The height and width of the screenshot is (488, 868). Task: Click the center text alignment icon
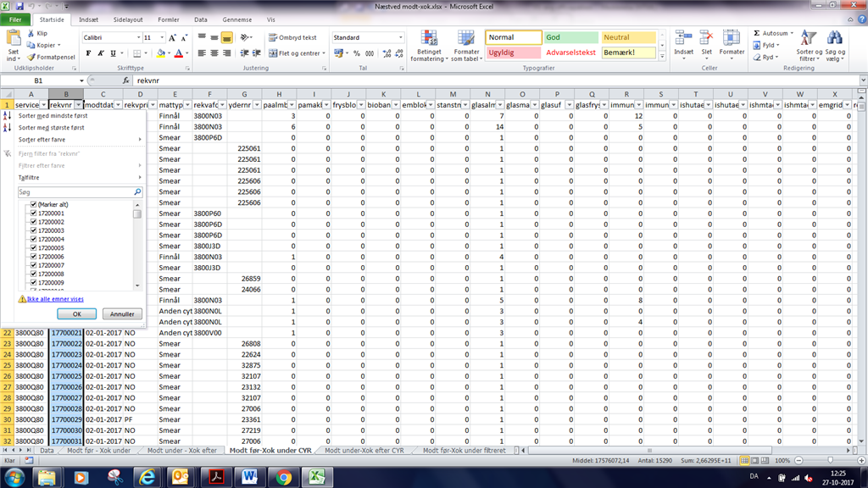pyautogui.click(x=214, y=53)
